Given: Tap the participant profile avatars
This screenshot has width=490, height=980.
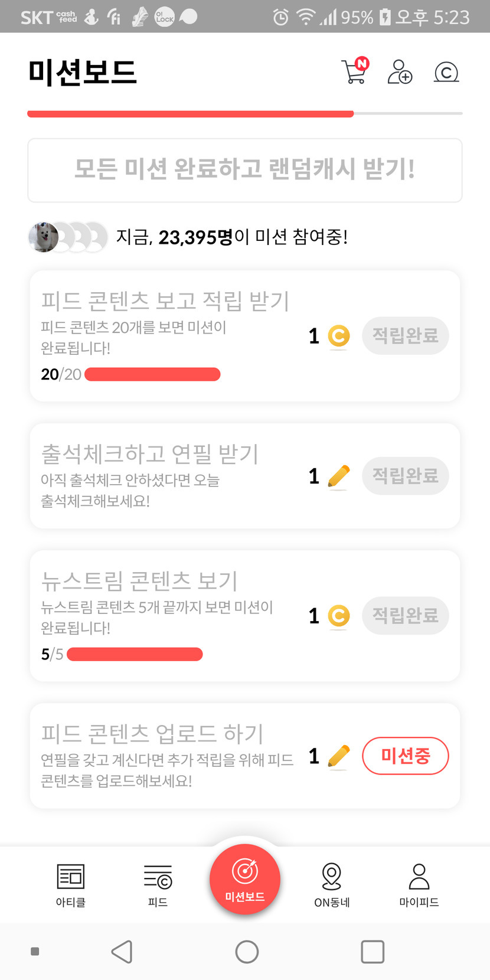Looking at the screenshot, I should pos(68,237).
